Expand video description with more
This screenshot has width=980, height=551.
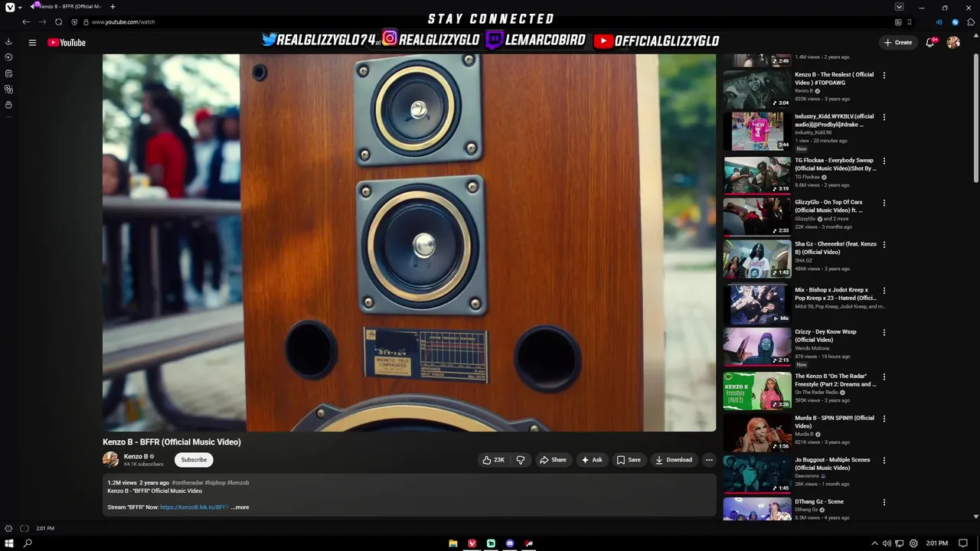(x=240, y=507)
